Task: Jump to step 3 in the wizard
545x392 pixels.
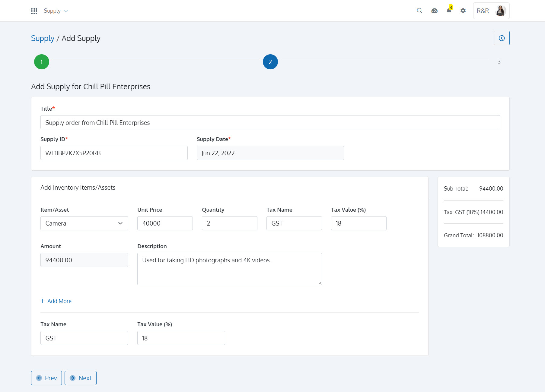Action: pyautogui.click(x=499, y=62)
